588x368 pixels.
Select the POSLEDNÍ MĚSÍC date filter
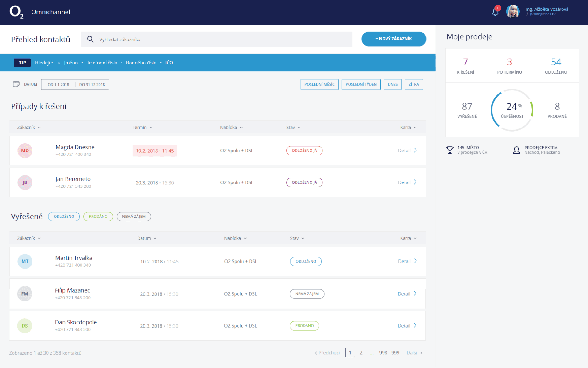(x=319, y=84)
